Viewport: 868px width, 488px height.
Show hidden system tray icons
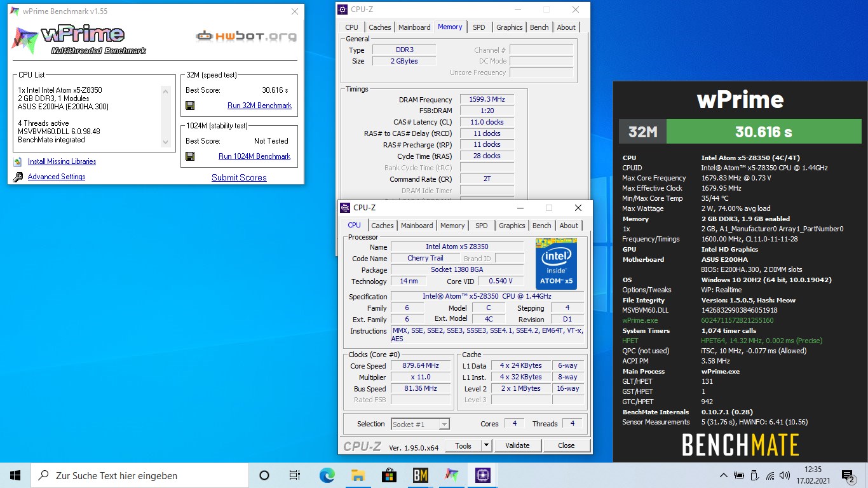(723, 475)
